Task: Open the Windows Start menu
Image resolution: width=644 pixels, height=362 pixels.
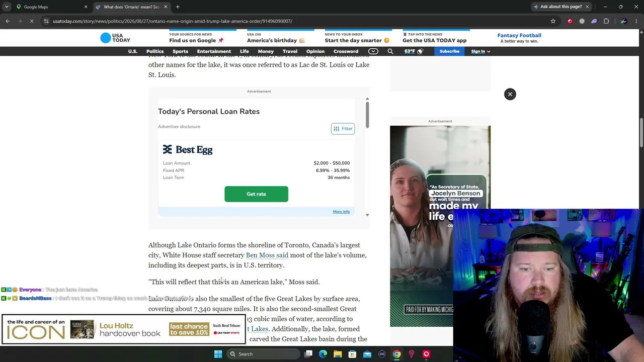Action: pyautogui.click(x=218, y=354)
